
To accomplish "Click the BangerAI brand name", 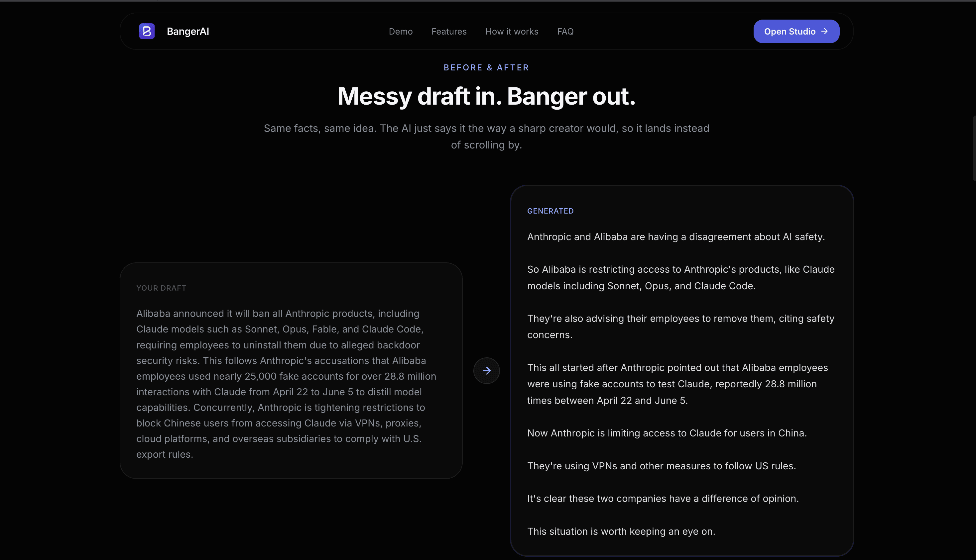I will coord(188,32).
